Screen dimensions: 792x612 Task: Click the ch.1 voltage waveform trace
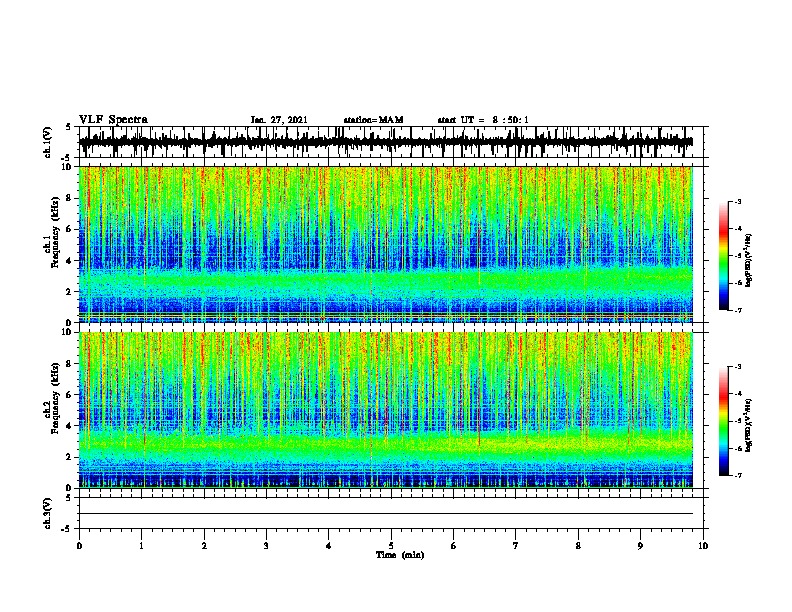(386, 142)
